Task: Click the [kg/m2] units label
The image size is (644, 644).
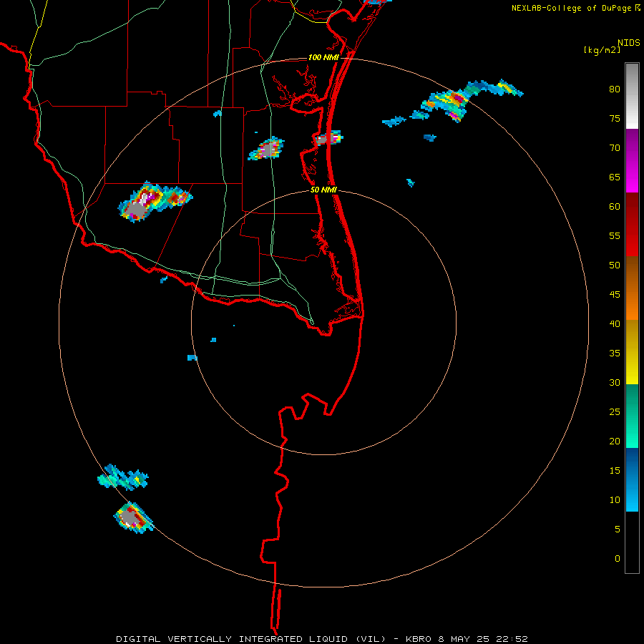Action: point(602,50)
